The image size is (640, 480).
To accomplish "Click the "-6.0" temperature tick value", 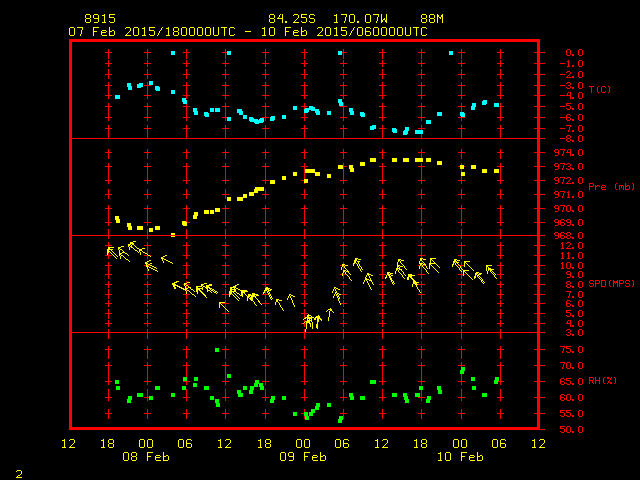I will coord(571,118).
